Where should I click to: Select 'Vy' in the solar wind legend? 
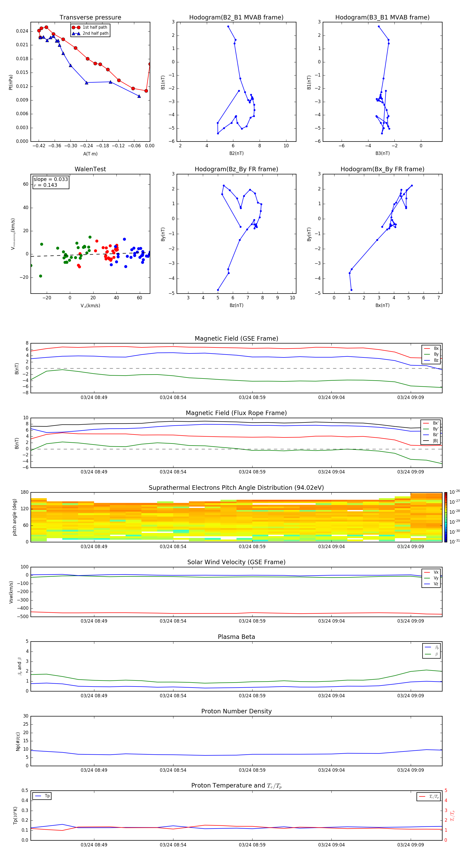click(431, 578)
